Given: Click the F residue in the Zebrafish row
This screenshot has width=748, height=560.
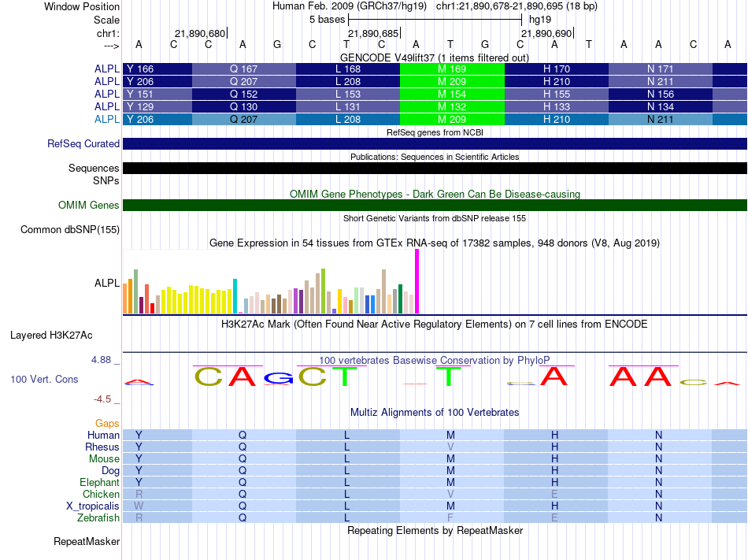Looking at the screenshot, I should pos(450,517).
